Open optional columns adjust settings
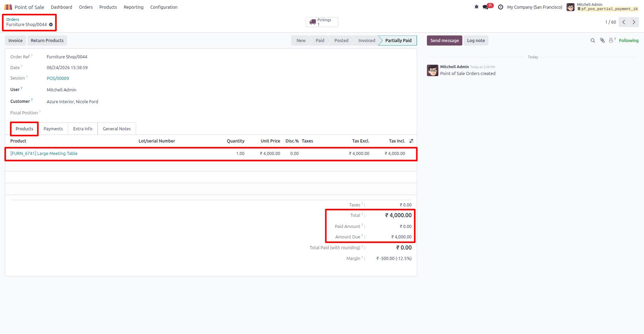The height and width of the screenshot is (334, 644). pos(411,141)
